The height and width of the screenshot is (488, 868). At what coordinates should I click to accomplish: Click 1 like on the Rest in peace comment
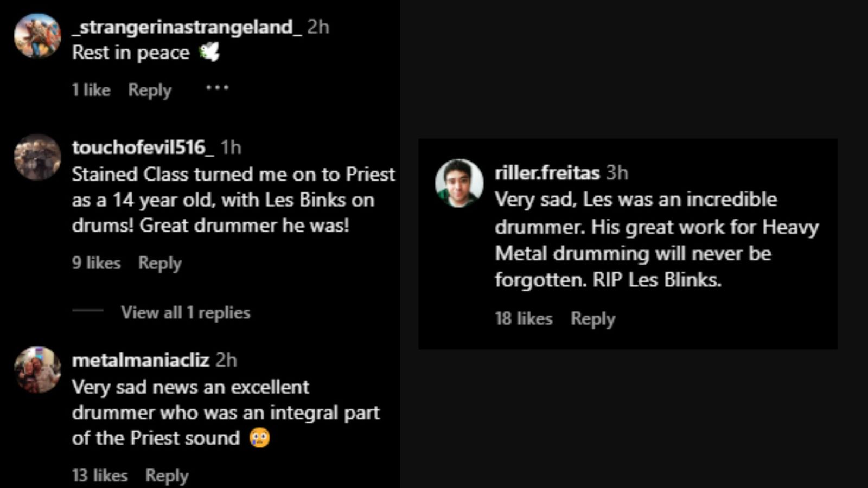tap(91, 89)
